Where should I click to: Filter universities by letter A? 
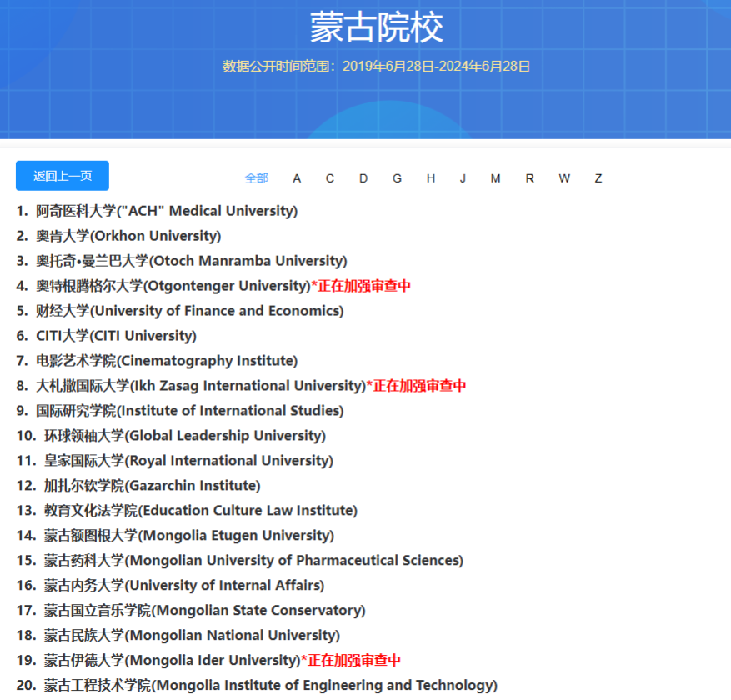click(x=297, y=178)
